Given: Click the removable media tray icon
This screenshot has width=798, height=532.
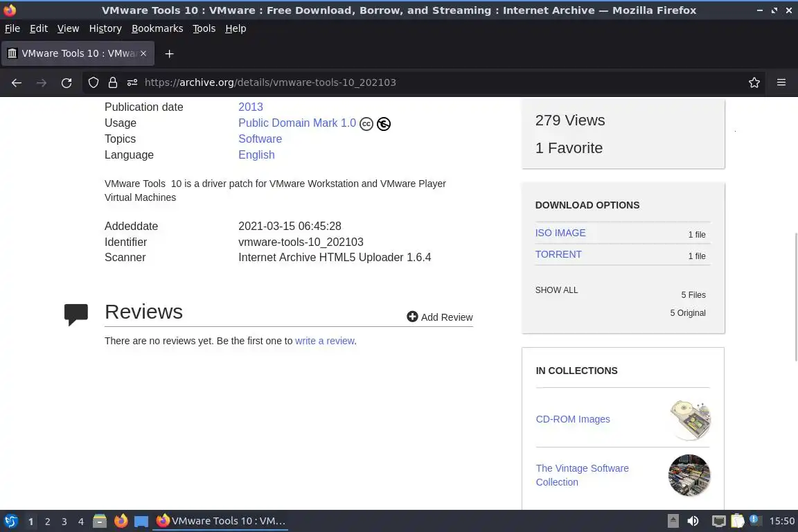Looking at the screenshot, I should (x=673, y=521).
